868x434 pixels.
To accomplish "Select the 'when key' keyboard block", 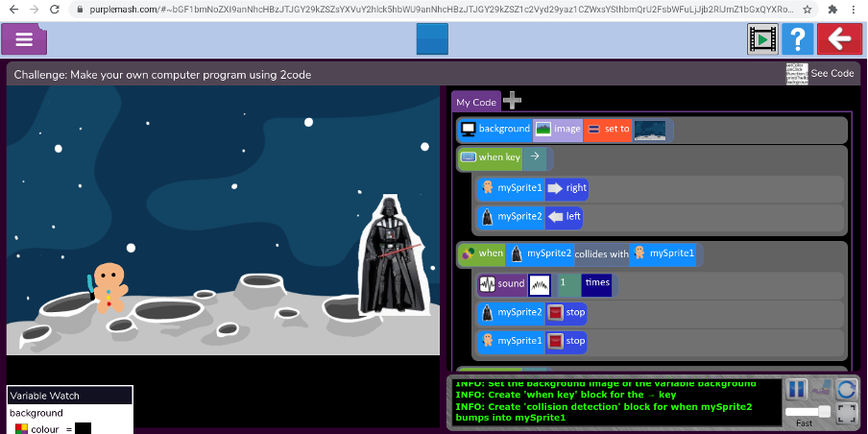I will 490,157.
